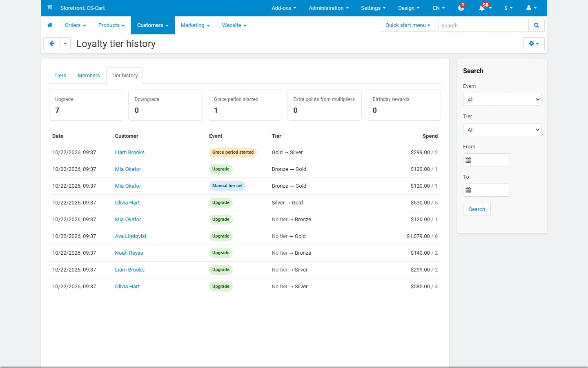Expand the back button dropdown caret
The width and height of the screenshot is (588, 368).
(x=65, y=44)
